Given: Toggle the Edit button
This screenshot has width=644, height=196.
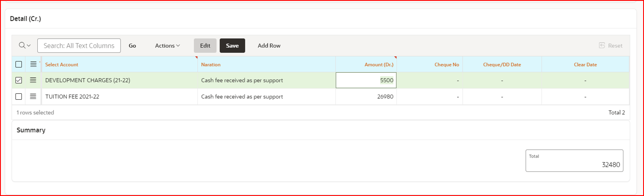Looking at the screenshot, I should click(x=205, y=46).
